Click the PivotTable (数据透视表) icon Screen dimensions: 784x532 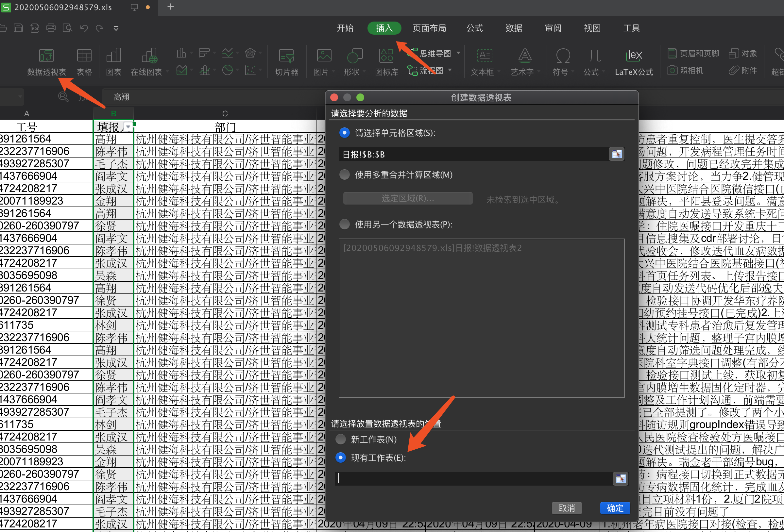[46, 62]
